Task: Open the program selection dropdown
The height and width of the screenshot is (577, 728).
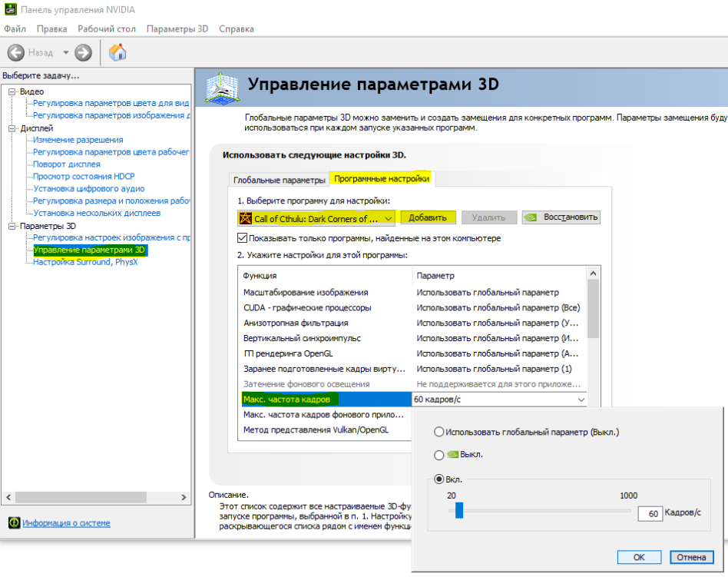Action: [316, 218]
